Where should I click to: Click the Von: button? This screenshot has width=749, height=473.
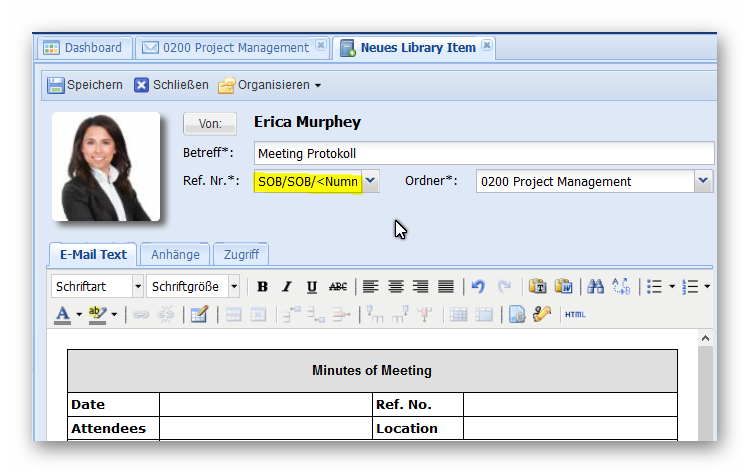(210, 124)
